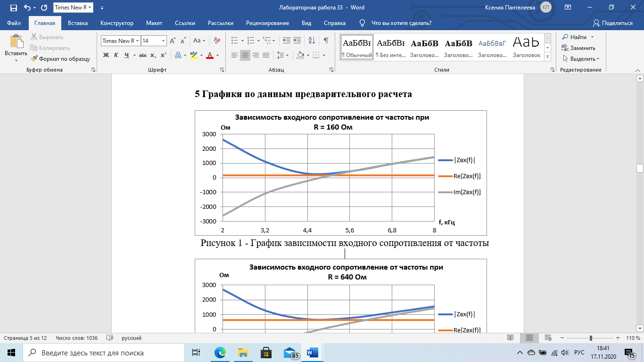Click the Format Painter brush icon
The height and width of the screenshot is (362, 644).
60,59
